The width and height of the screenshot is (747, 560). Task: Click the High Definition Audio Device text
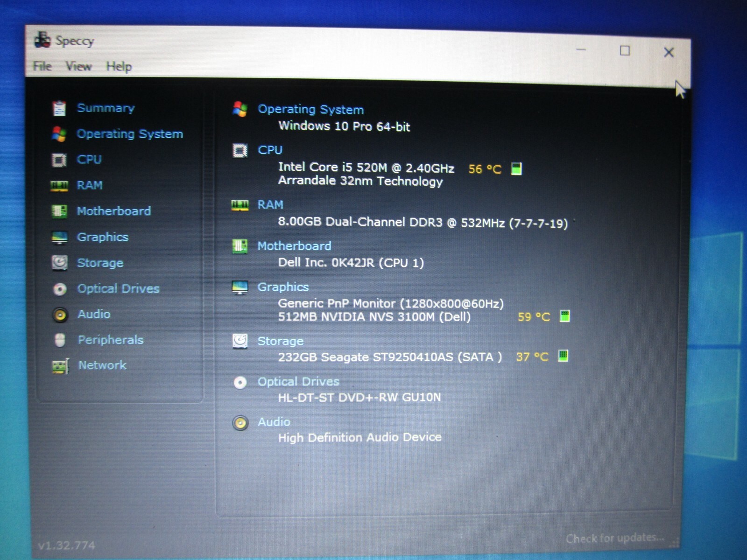(x=360, y=438)
